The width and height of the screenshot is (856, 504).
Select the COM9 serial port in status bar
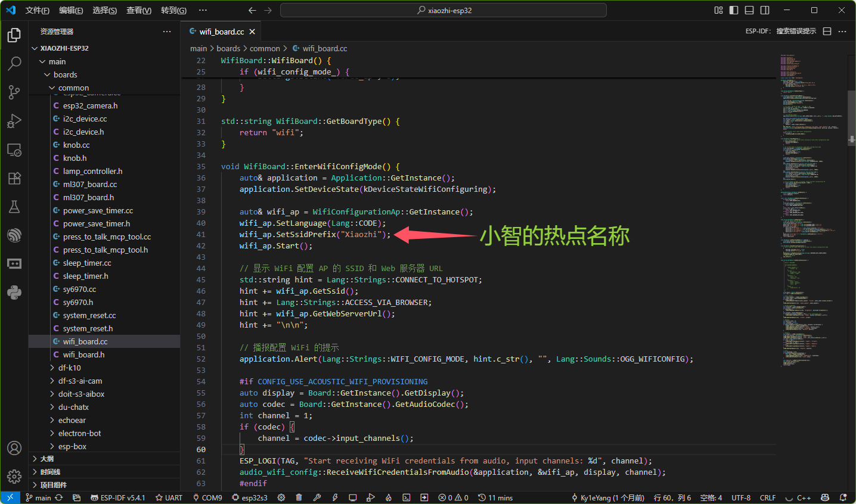click(207, 497)
